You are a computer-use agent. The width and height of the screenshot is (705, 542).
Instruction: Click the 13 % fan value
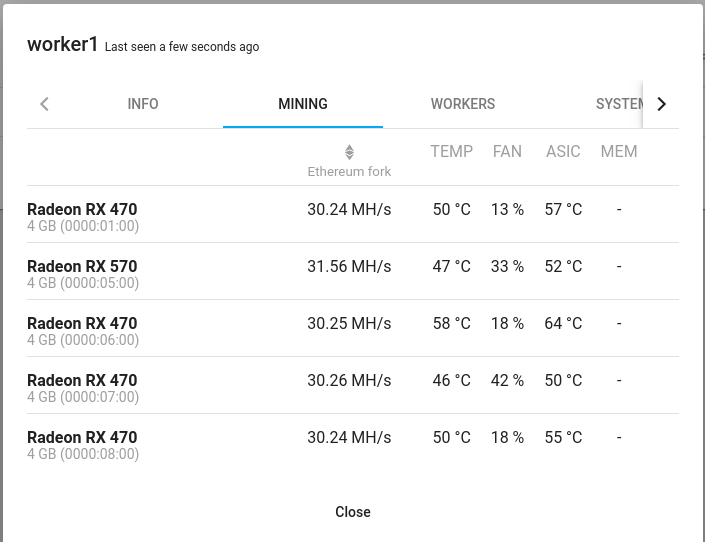click(x=507, y=210)
